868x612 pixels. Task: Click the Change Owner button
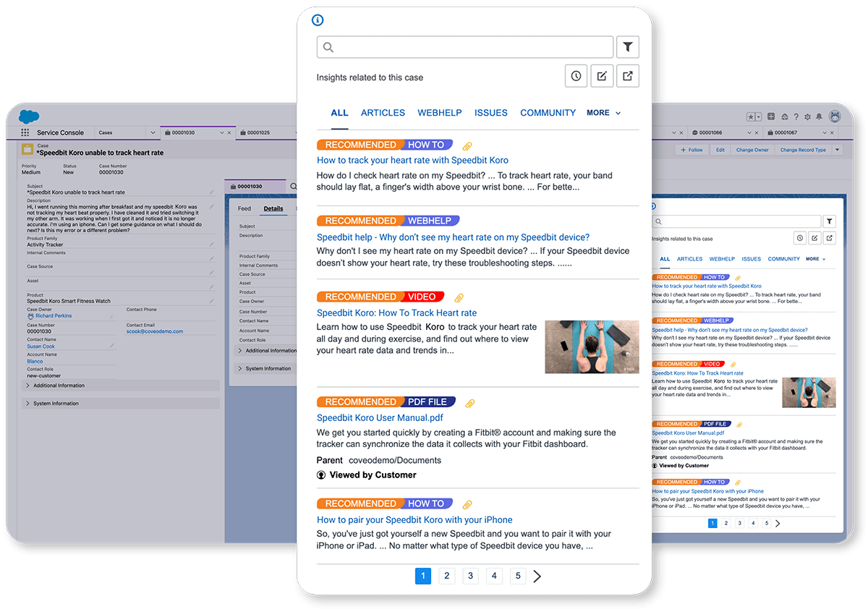(752, 150)
